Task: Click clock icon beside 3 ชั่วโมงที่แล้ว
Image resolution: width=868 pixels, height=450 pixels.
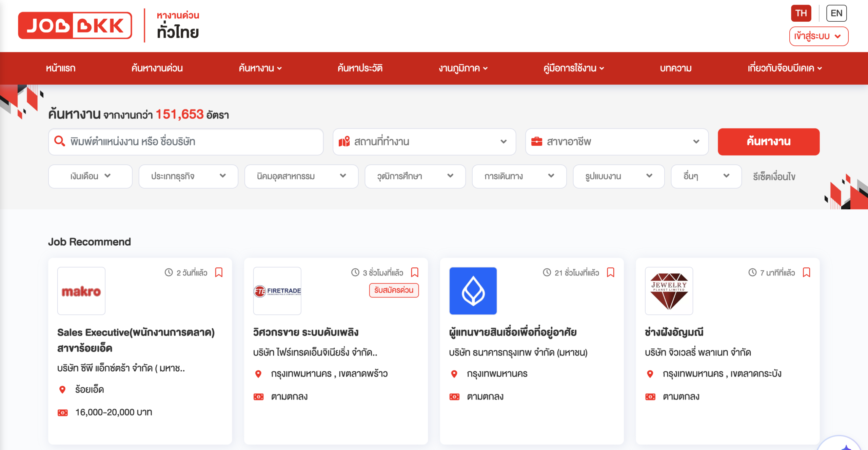Action: click(x=355, y=272)
